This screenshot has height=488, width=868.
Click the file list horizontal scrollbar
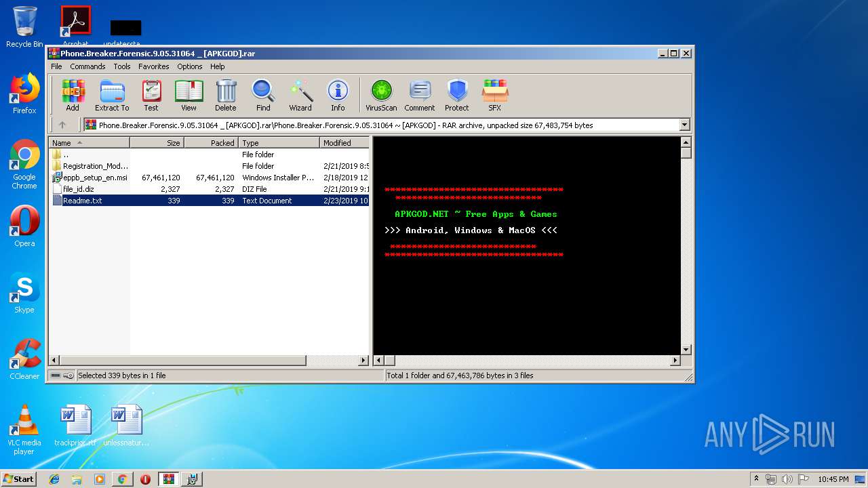pos(183,361)
